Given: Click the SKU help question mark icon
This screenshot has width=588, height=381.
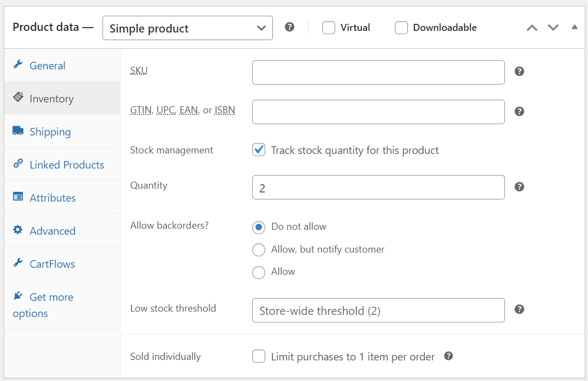Looking at the screenshot, I should tap(519, 71).
